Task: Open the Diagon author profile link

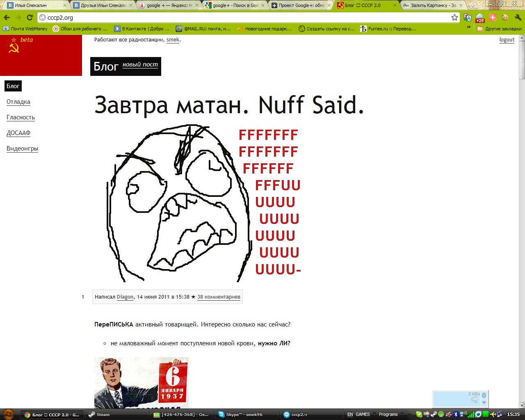Action: [125, 297]
